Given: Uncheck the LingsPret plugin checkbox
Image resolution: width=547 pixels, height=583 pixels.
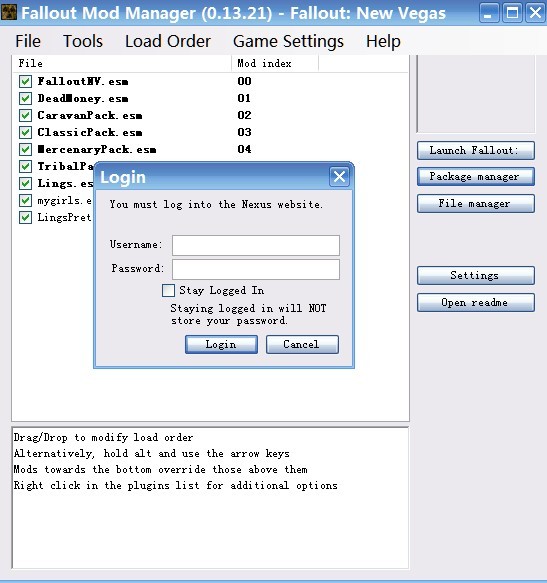Looking at the screenshot, I should click(x=25, y=218).
